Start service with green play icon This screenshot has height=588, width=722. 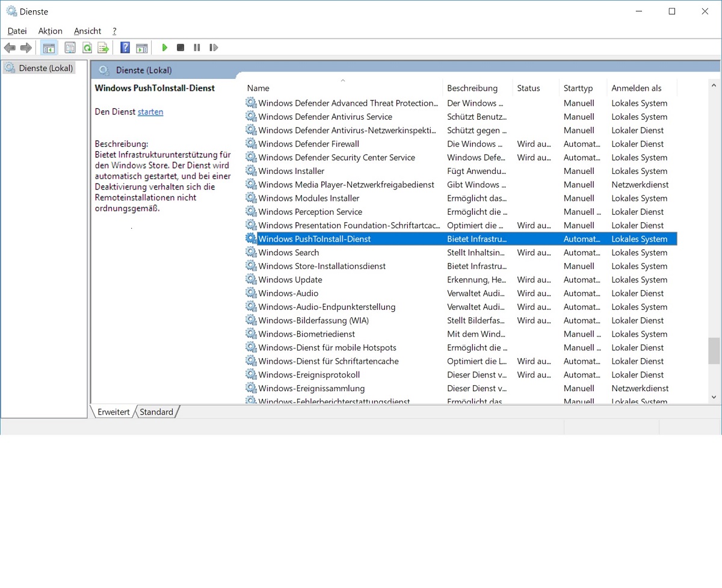[x=164, y=48]
